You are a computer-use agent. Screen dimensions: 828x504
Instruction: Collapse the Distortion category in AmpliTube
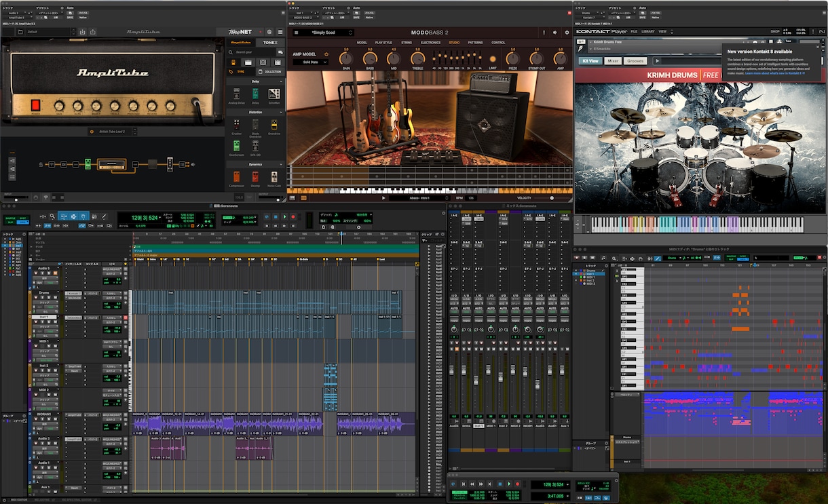coord(281,112)
